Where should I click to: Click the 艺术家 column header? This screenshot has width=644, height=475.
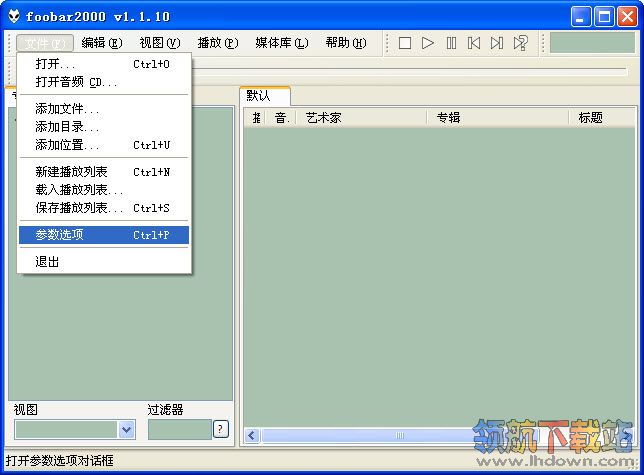tap(361, 118)
